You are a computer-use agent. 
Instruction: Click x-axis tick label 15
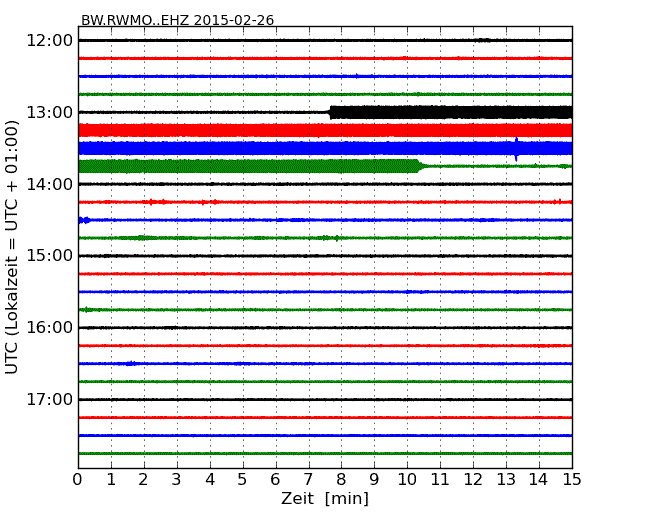point(572,480)
